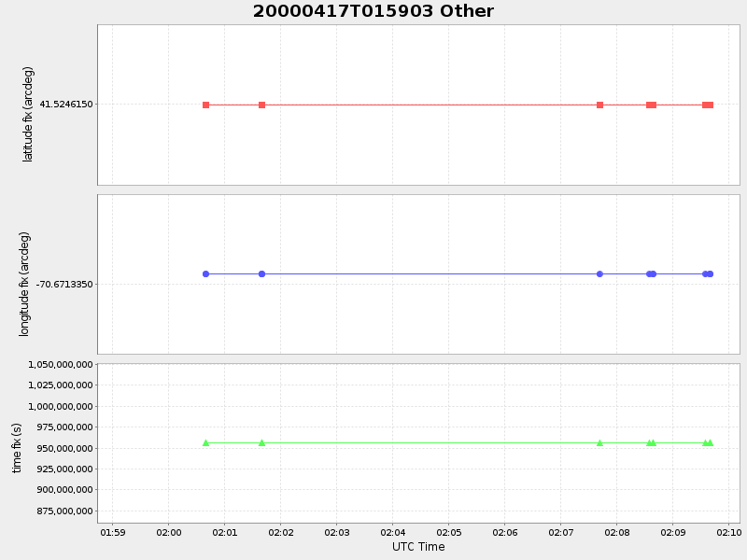Click the UTC Time axis label

pos(418,547)
